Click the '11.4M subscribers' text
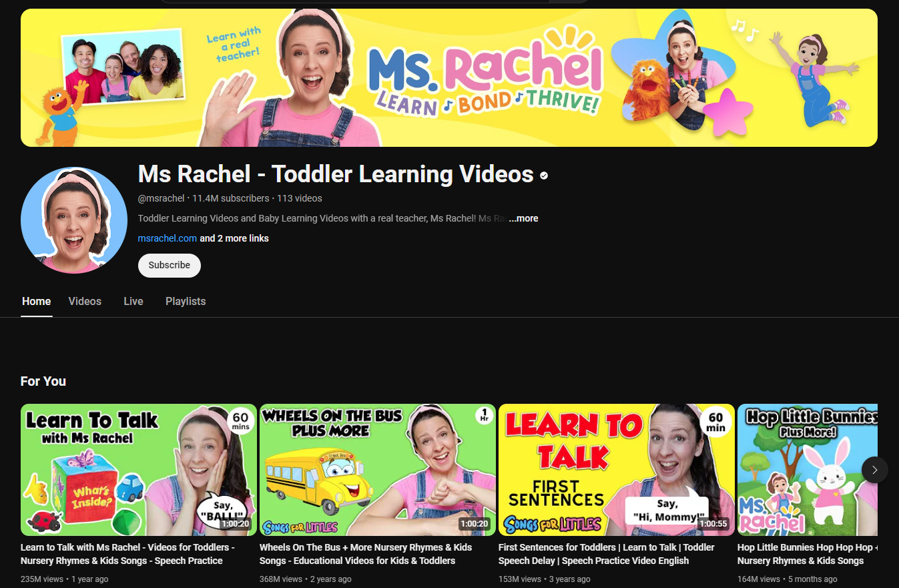 [231, 198]
